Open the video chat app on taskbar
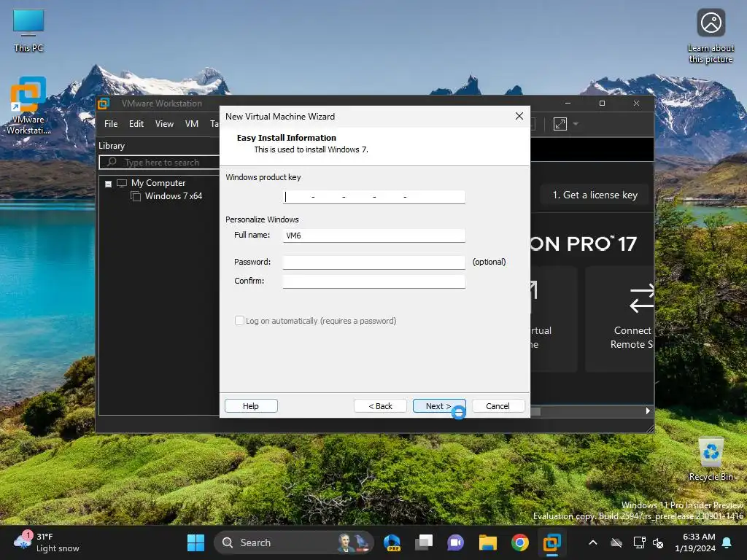Viewport: 747px width, 560px height. click(x=455, y=542)
